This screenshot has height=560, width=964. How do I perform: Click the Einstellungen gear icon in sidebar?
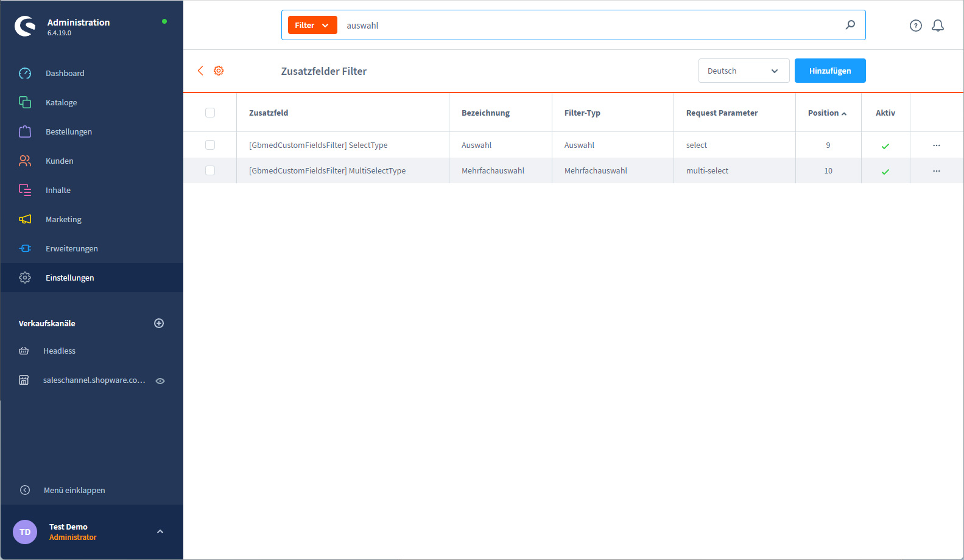[25, 278]
